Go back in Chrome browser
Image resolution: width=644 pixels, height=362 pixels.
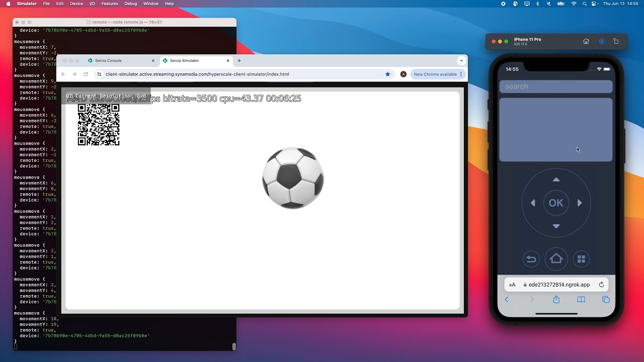tap(63, 74)
